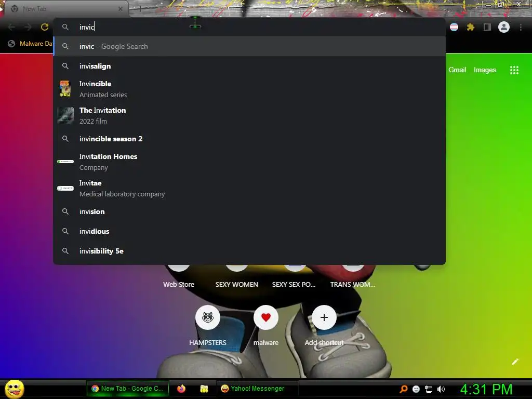532x399 pixels.
Task: Select 'Invitation Homes' company suggestion
Action: pyautogui.click(x=249, y=162)
